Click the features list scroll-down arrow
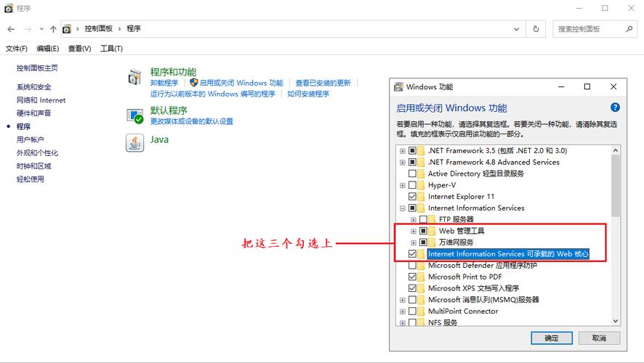This screenshot has height=363, width=644. [615, 321]
